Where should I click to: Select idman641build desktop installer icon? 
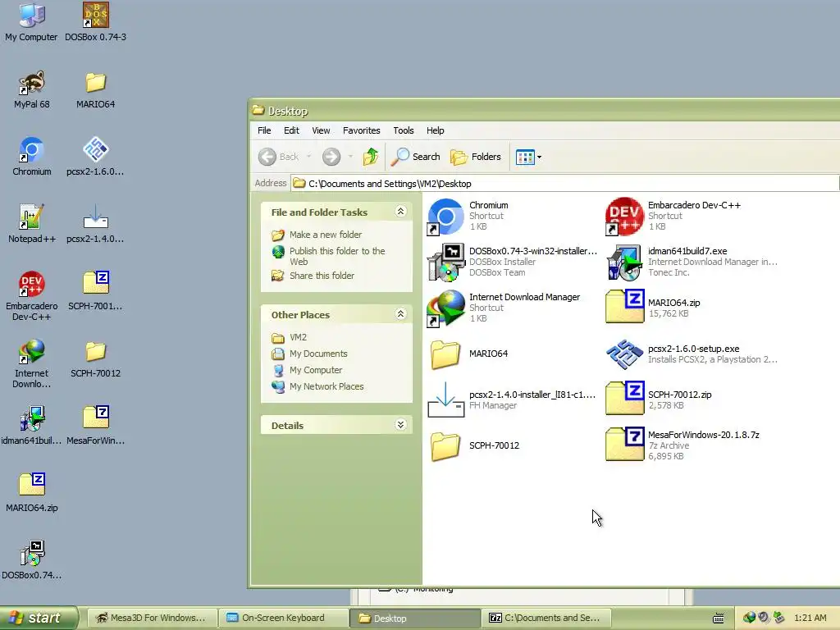[32, 426]
